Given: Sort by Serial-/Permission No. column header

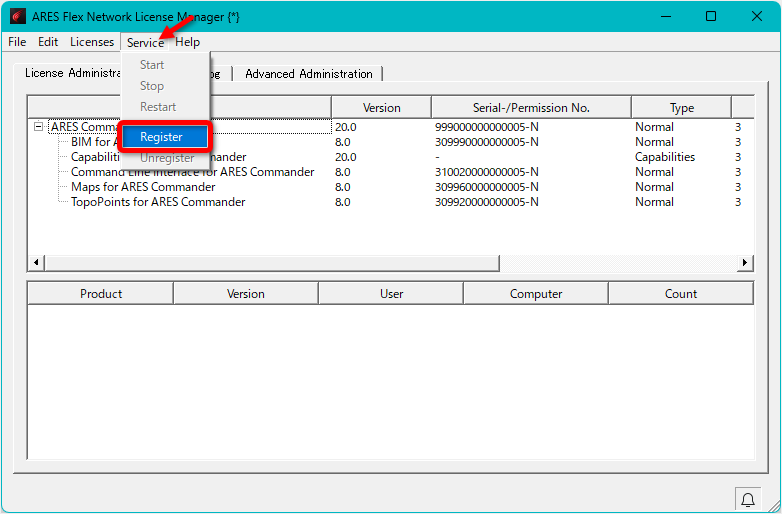Looking at the screenshot, I should (531, 108).
